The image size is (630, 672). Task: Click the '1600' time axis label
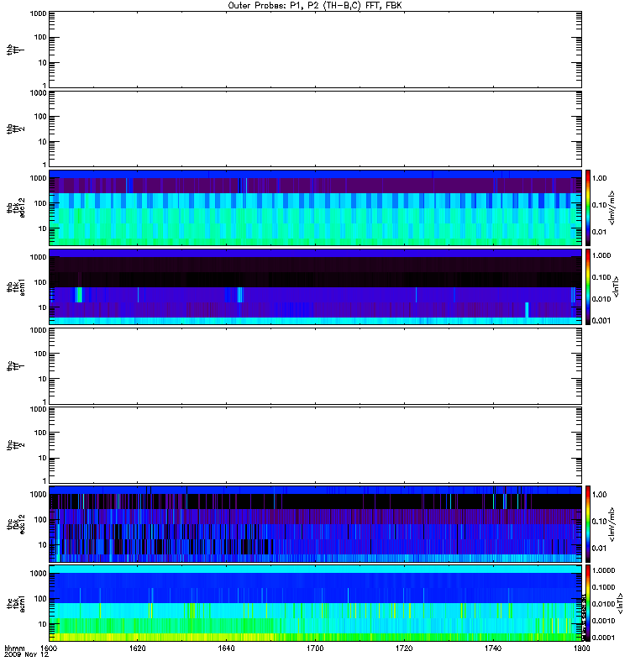pyautogui.click(x=49, y=648)
